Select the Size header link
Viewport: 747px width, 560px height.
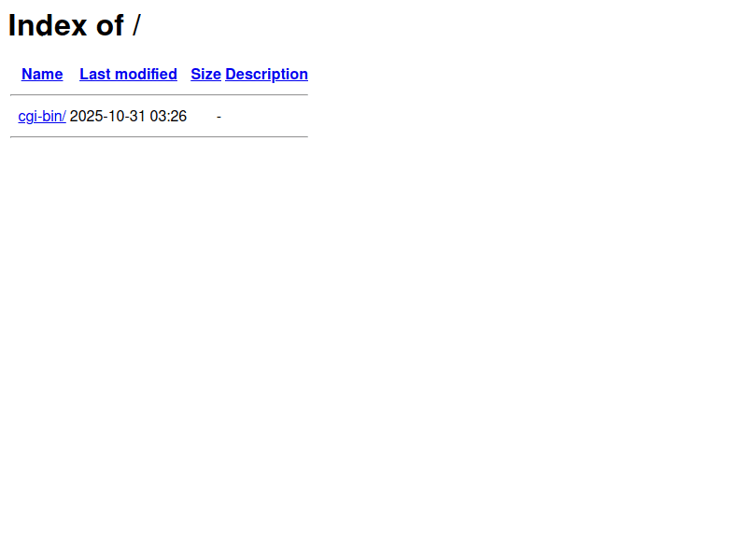click(x=205, y=75)
